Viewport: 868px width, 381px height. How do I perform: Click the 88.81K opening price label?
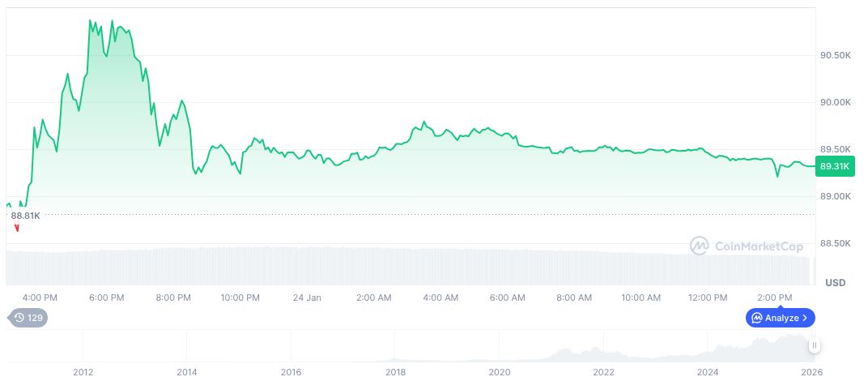(x=25, y=216)
